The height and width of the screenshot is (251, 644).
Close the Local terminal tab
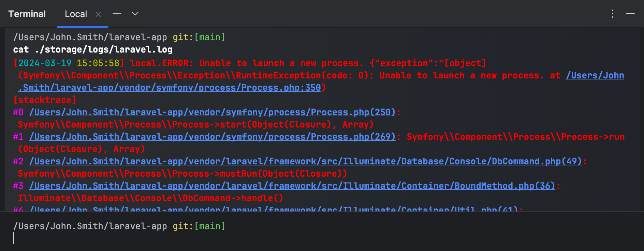coord(98,14)
